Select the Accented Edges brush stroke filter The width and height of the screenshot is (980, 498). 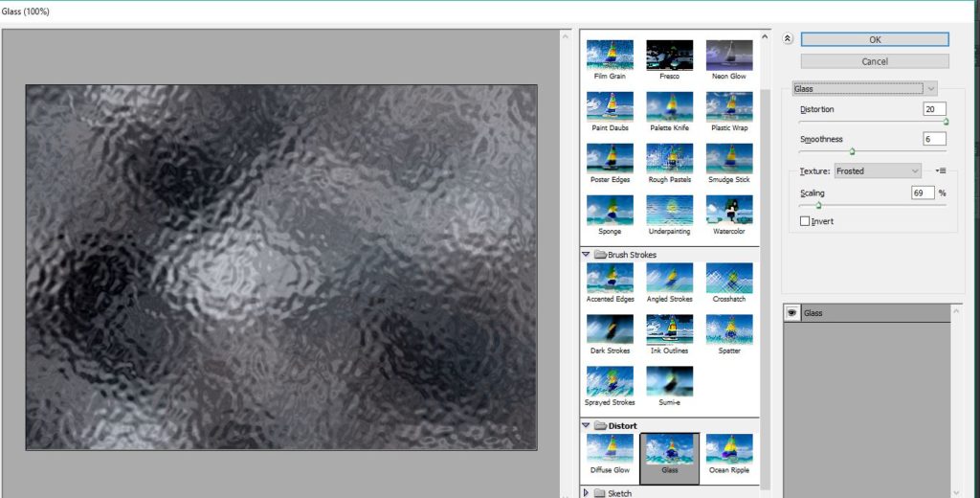pyautogui.click(x=610, y=278)
